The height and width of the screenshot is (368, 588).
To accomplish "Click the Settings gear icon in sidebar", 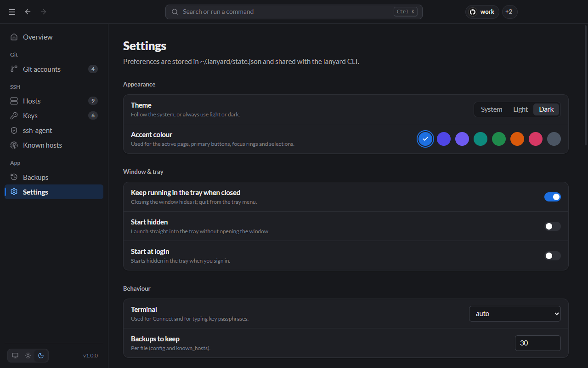I will point(14,192).
